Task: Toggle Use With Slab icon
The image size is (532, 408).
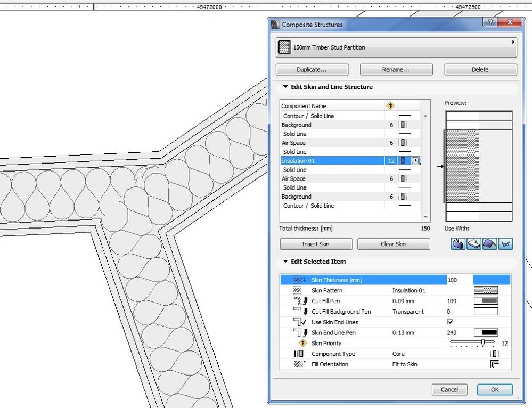Action: 473,244
